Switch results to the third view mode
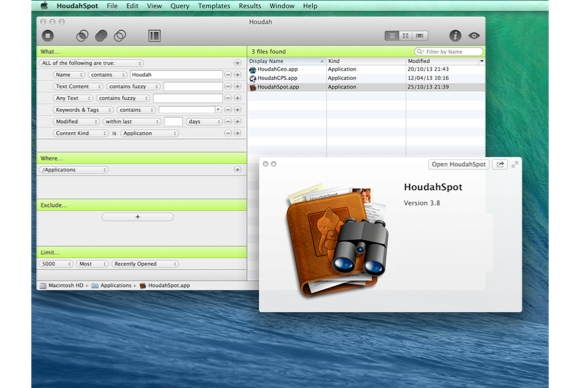The height and width of the screenshot is (388, 580). click(420, 36)
